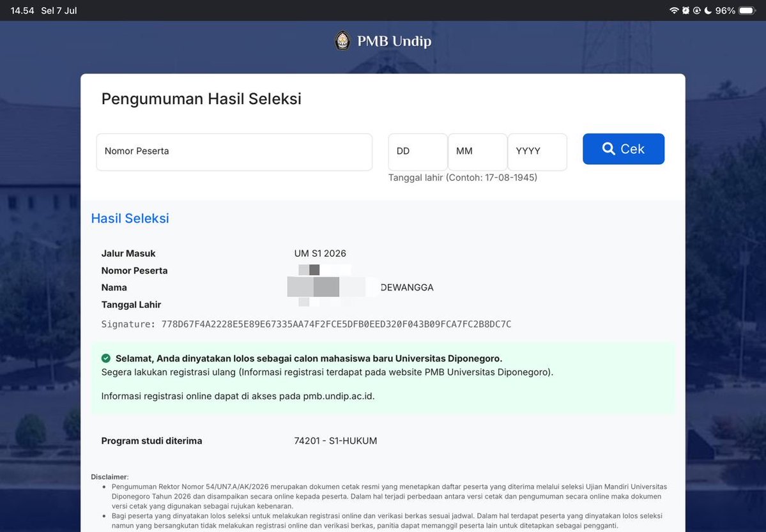Tap the Sel 7 Jul date
Viewport: 766px width, 532px height.
59,10
